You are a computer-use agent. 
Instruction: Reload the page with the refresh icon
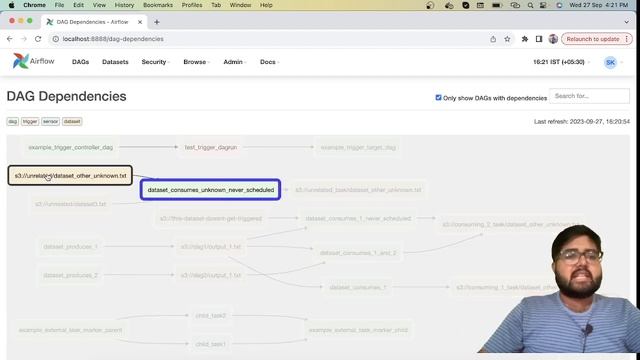(38, 39)
